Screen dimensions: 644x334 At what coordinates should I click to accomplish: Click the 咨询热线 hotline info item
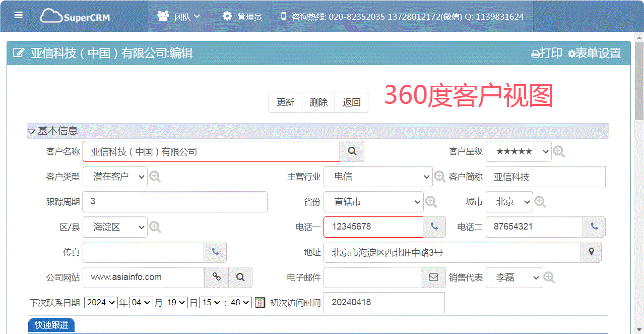pyautogui.click(x=402, y=16)
